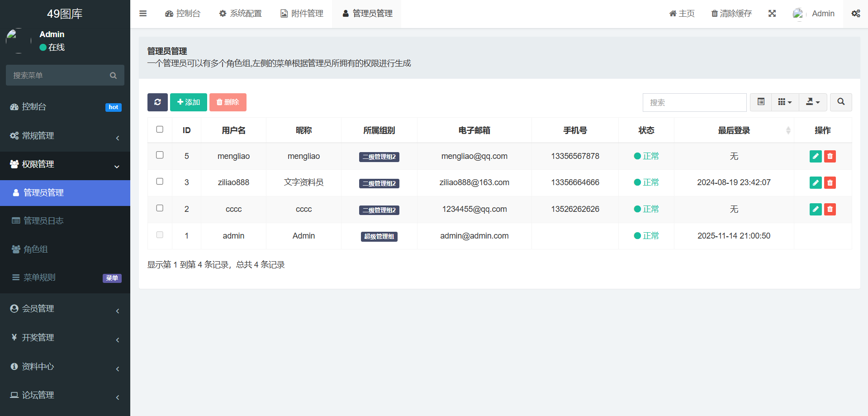Click the green edit icon for mengliao
The image size is (868, 416).
coord(815,156)
